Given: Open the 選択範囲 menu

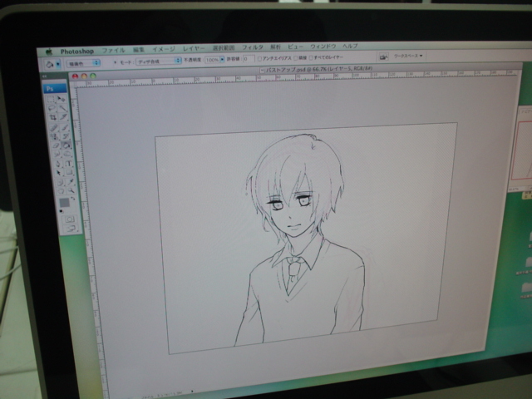Looking at the screenshot, I should pos(224,48).
